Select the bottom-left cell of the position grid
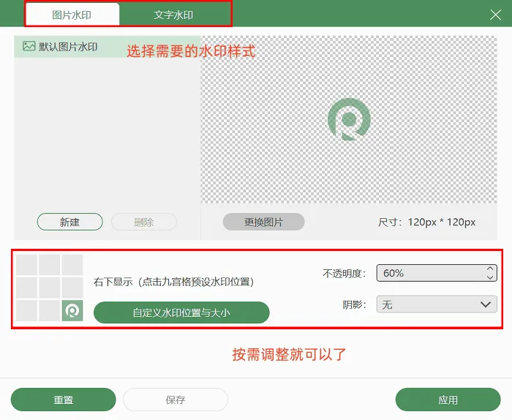 pyautogui.click(x=27, y=310)
